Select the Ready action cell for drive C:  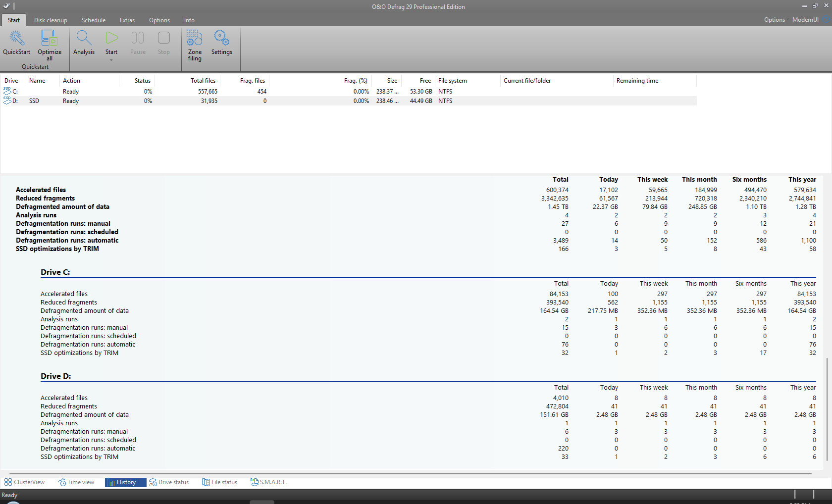pos(71,92)
